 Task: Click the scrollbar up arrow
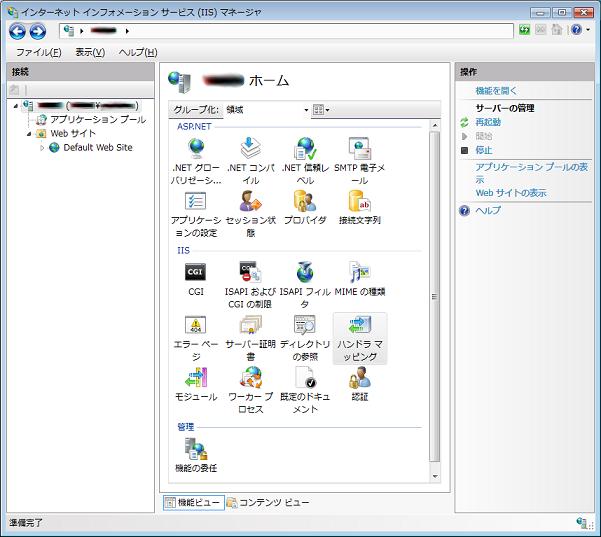pos(435,125)
